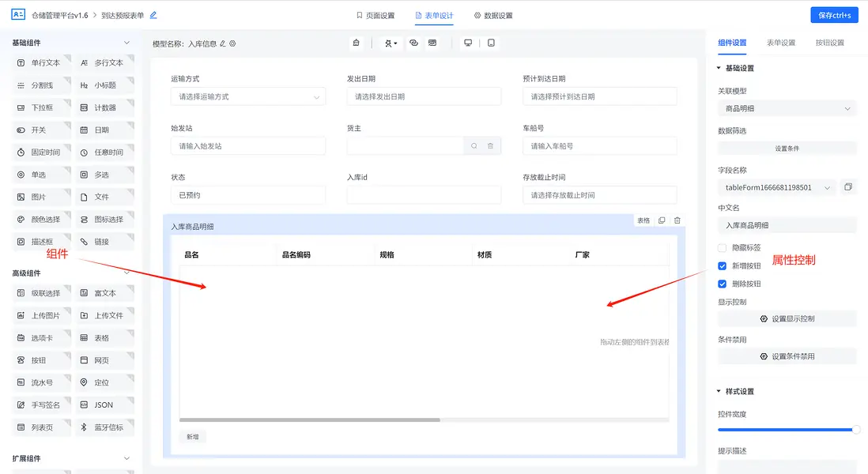Pick the 颜色选择 color picker component
The height and width of the screenshot is (474, 868).
point(42,220)
